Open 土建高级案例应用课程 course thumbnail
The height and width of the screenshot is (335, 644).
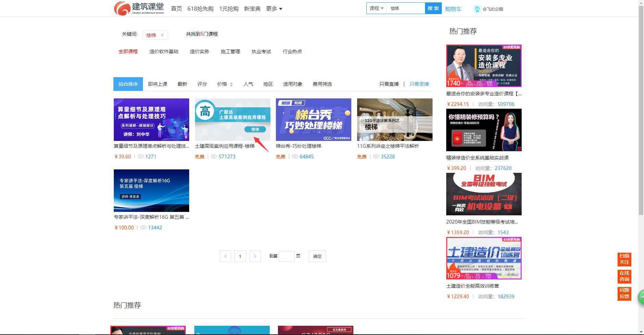[233, 120]
